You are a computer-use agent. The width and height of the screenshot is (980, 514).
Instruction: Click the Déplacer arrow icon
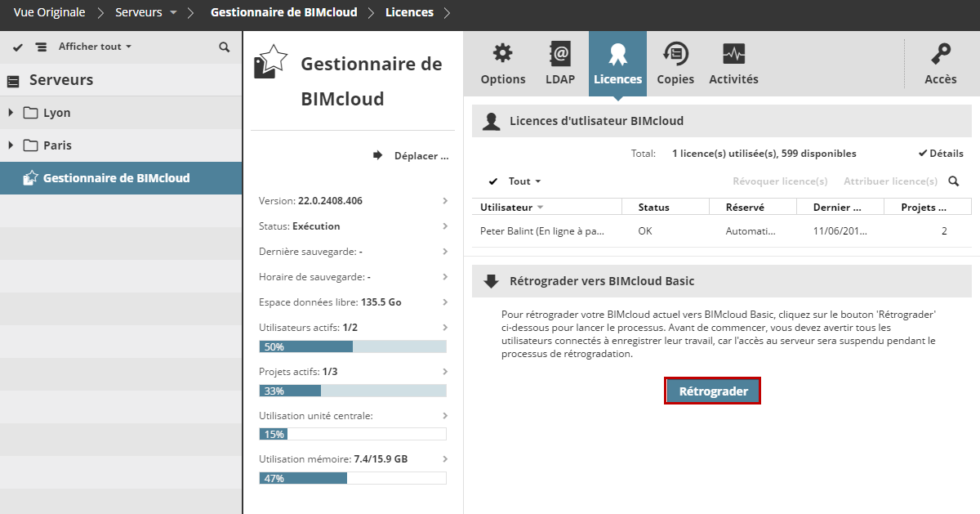[x=378, y=155]
